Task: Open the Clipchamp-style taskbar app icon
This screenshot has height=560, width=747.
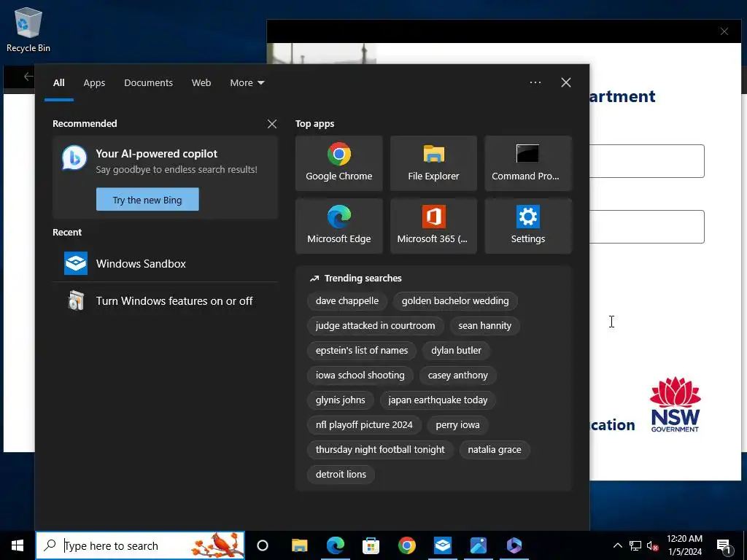Action: (x=514, y=545)
